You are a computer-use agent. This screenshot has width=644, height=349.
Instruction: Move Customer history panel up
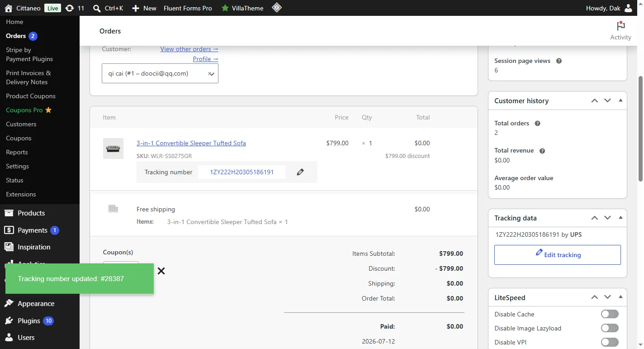tap(595, 100)
